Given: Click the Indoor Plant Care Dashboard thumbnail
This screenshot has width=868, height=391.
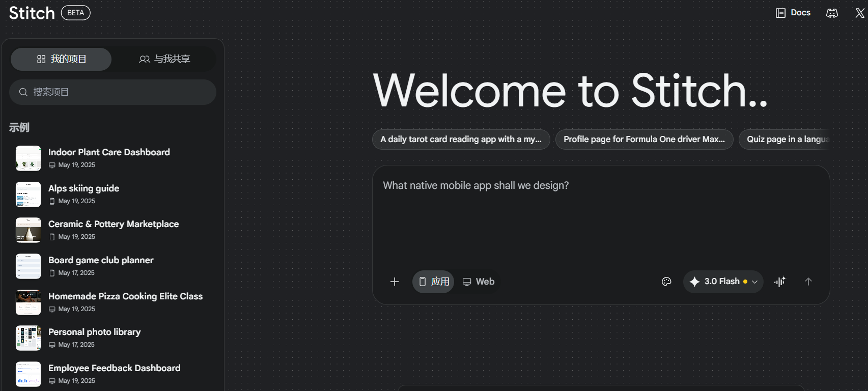Looking at the screenshot, I should pos(28,158).
